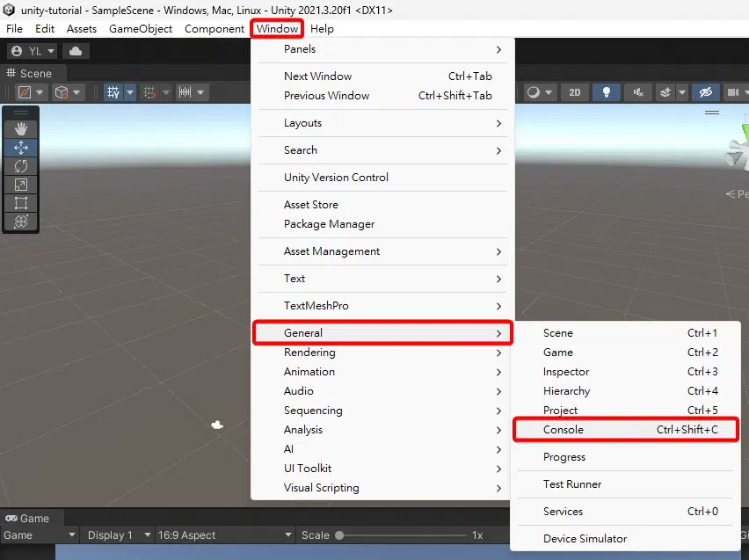
Task: Toggle 2D view mode
Action: (x=575, y=92)
